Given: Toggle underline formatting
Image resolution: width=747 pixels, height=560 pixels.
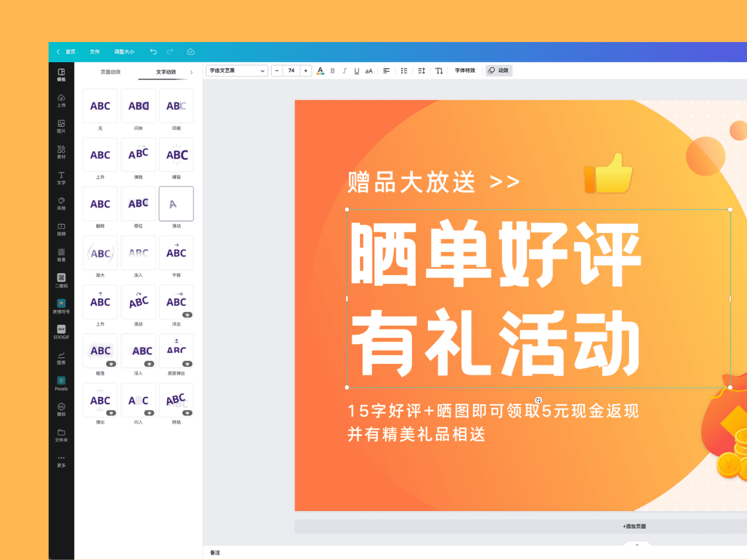Looking at the screenshot, I should pyautogui.click(x=356, y=71).
